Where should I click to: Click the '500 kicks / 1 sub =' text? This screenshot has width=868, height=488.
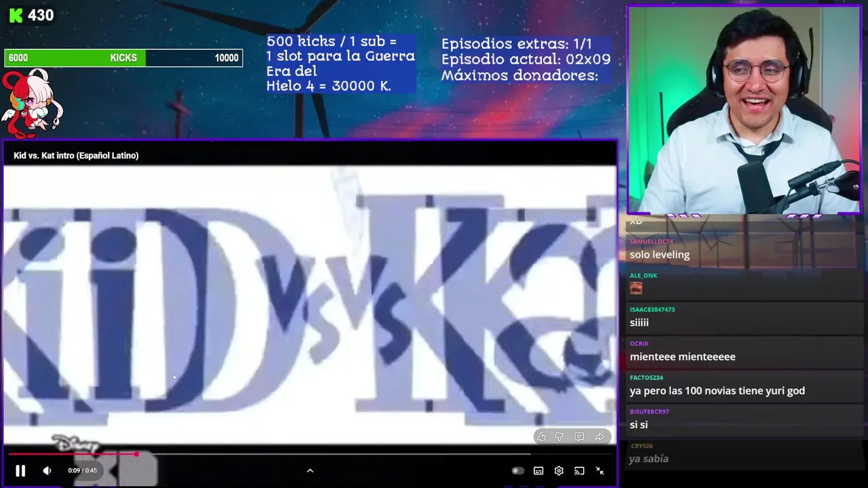pyautogui.click(x=332, y=41)
